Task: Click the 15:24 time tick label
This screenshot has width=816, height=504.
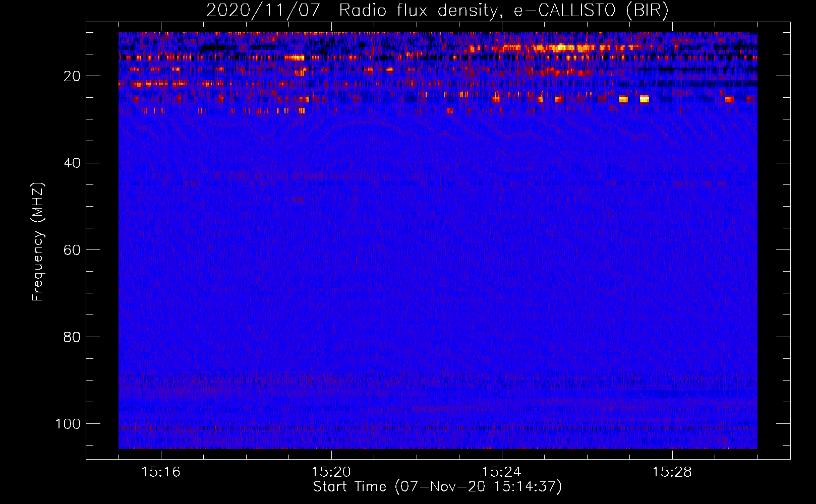Action: click(x=502, y=472)
